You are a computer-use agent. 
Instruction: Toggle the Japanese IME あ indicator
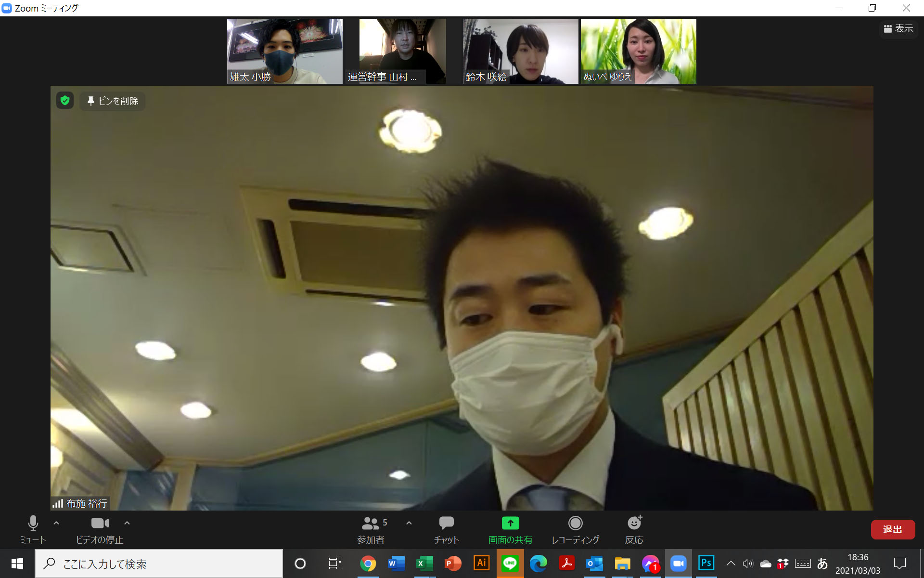pos(822,563)
